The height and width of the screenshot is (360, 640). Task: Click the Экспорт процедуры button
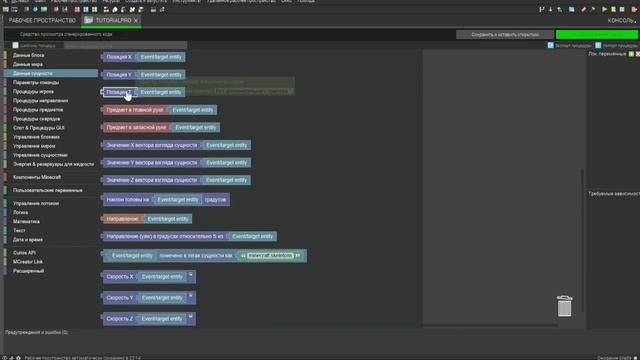click(x=569, y=45)
